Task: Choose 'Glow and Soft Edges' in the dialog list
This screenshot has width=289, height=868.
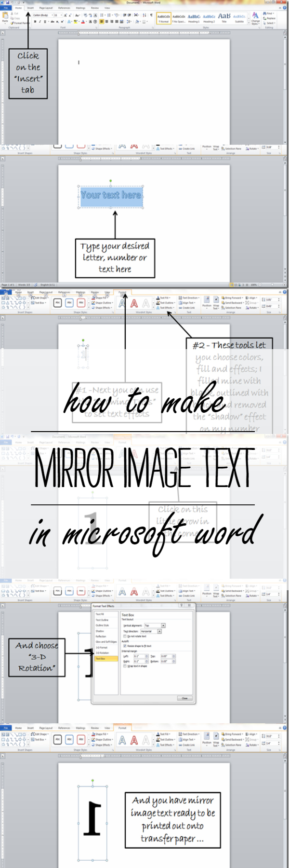Action: coord(106,642)
